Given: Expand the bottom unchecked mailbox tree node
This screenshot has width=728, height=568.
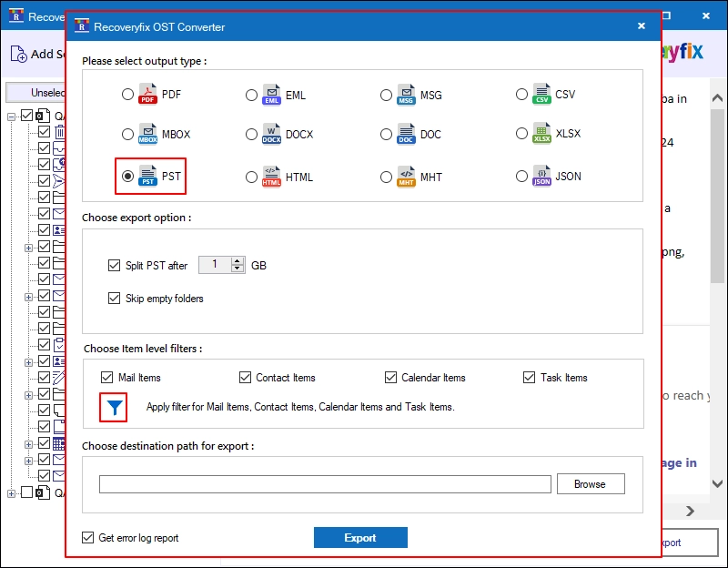Looking at the screenshot, I should click(x=11, y=493).
